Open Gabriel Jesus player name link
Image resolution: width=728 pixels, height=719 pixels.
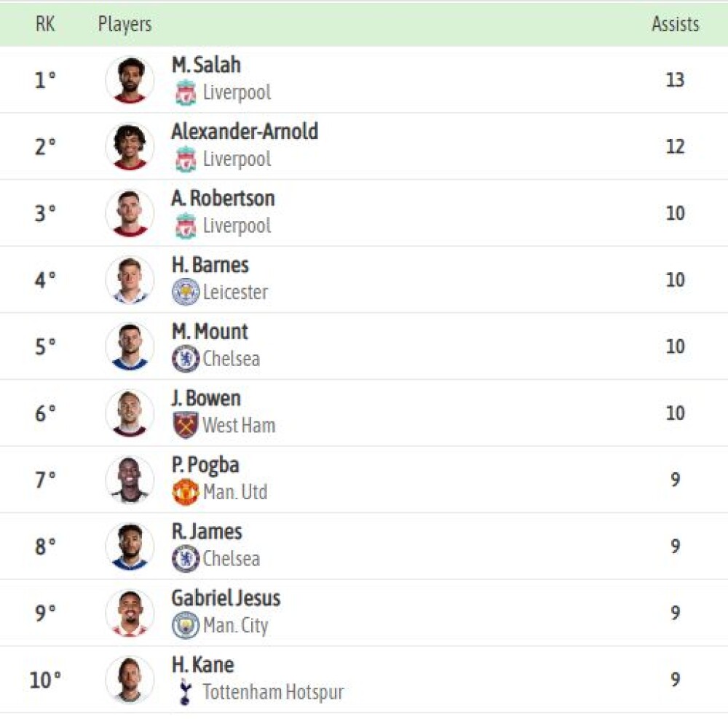coord(226,598)
